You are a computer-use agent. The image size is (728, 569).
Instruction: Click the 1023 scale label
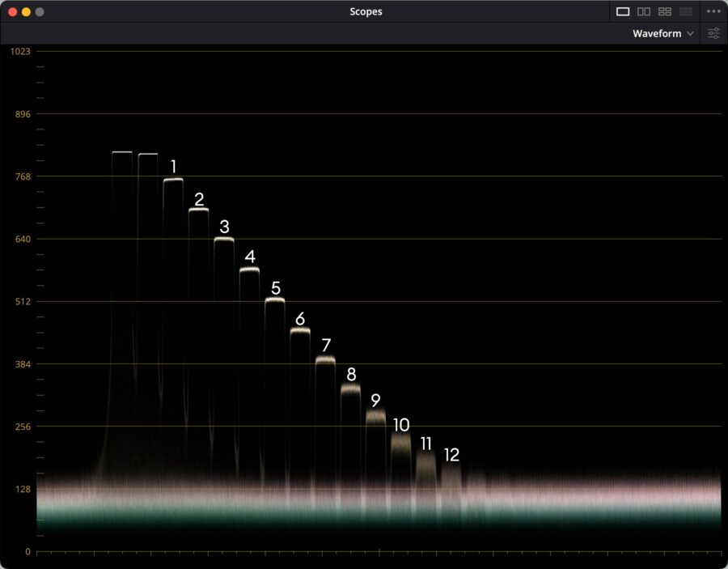20,51
